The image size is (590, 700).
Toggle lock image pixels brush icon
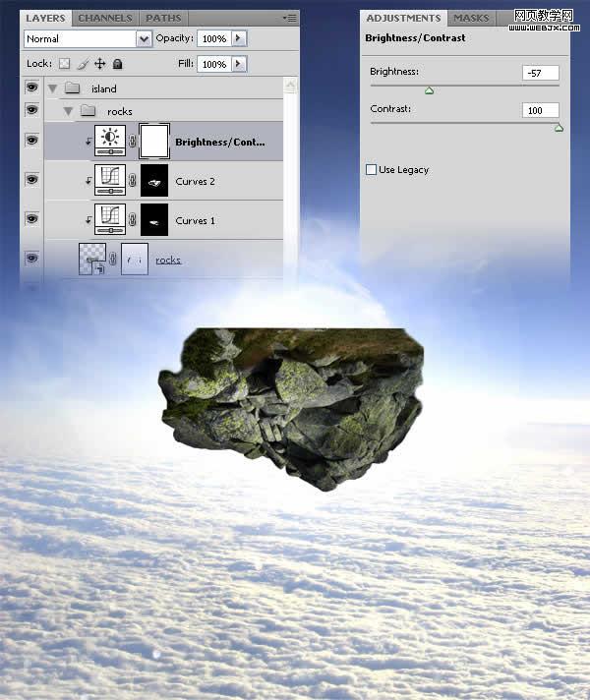tap(83, 64)
